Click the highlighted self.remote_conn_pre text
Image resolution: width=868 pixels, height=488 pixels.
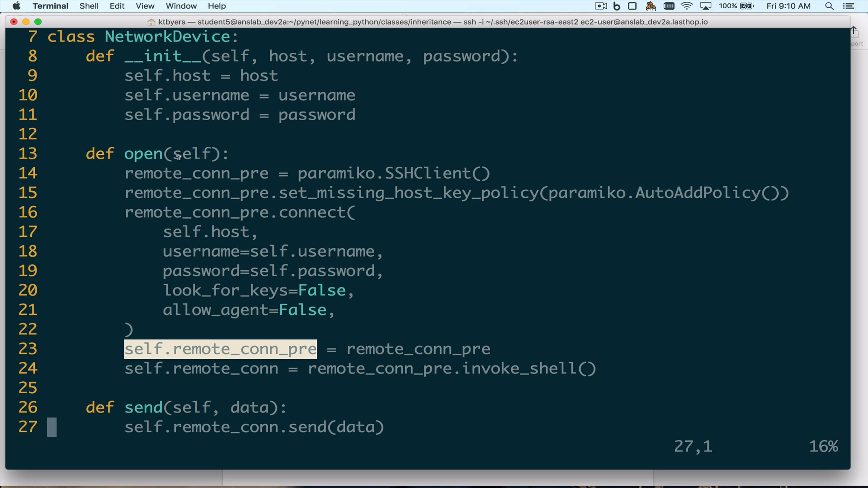pyautogui.click(x=221, y=349)
